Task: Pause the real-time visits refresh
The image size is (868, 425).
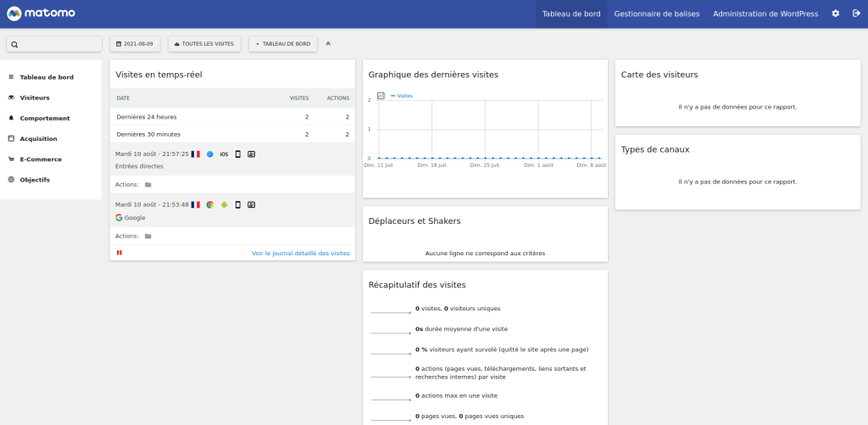Action: (120, 253)
